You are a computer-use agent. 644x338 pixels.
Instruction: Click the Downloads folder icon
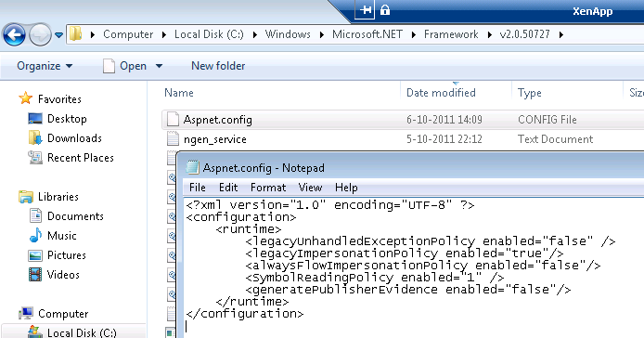pyautogui.click(x=35, y=137)
